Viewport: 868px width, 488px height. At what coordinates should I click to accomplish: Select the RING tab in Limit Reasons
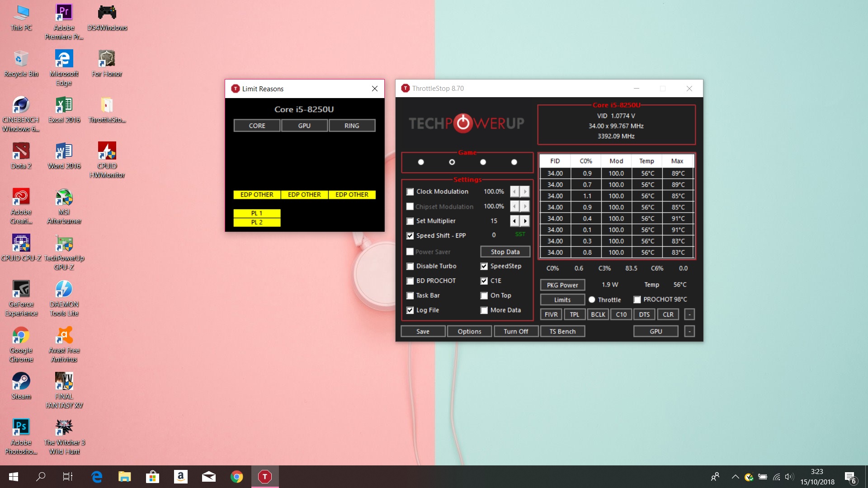[x=352, y=126]
